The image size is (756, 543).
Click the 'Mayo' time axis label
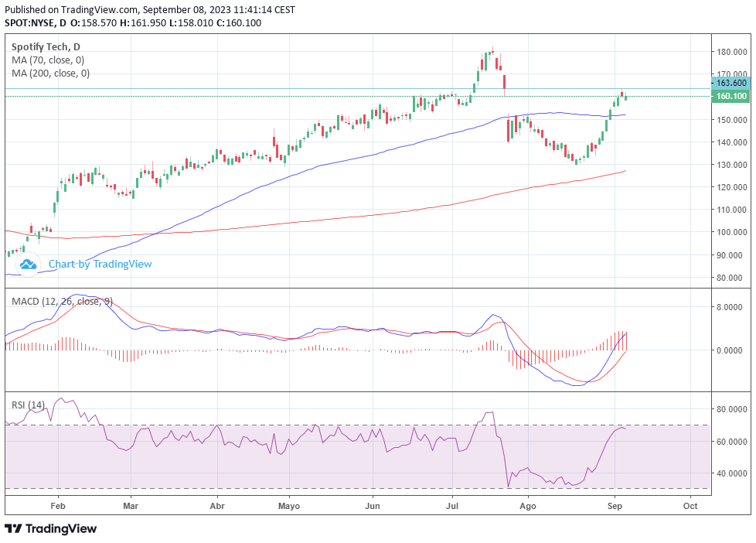coord(289,506)
